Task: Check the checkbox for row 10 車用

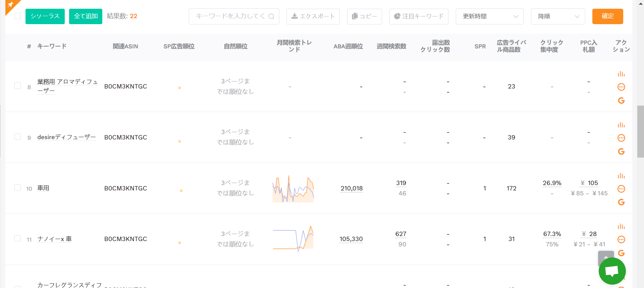Action: [18, 187]
